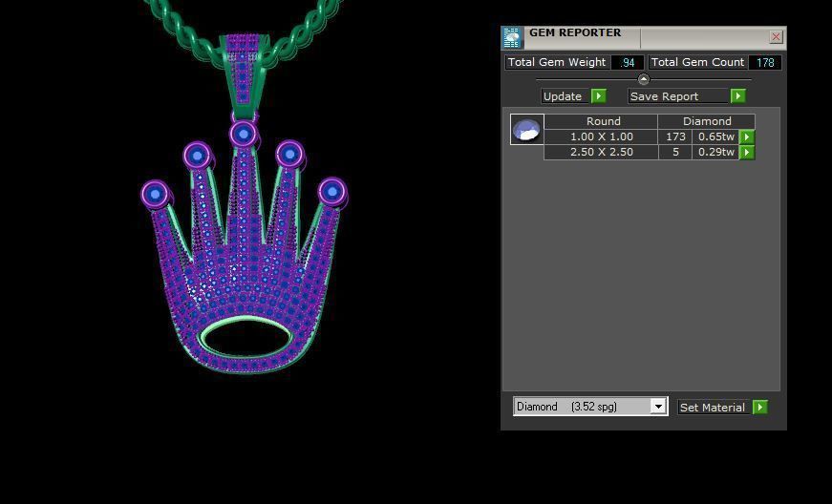Image resolution: width=832 pixels, height=504 pixels.
Task: Close the Gem Reporter panel
Action: tap(776, 36)
